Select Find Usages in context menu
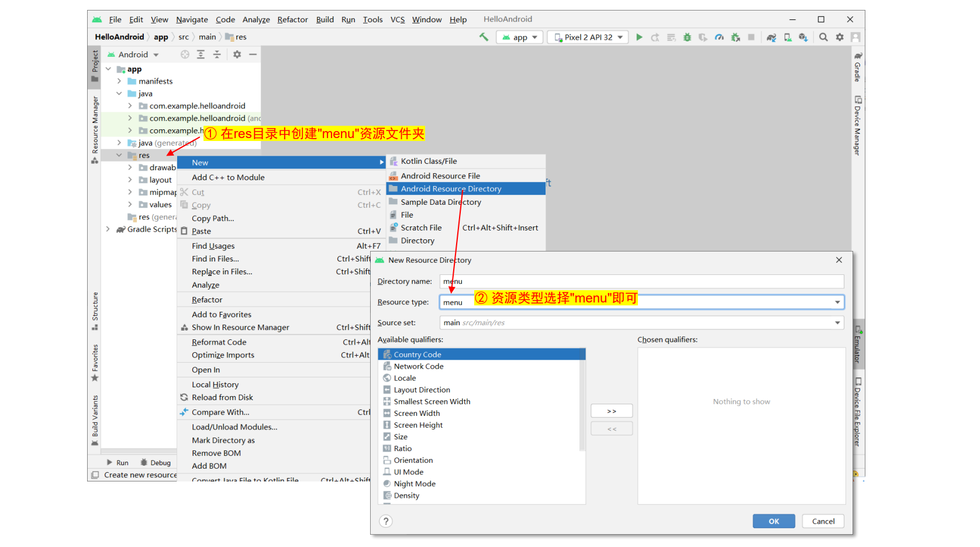The width and height of the screenshot is (980, 547). click(x=281, y=246)
